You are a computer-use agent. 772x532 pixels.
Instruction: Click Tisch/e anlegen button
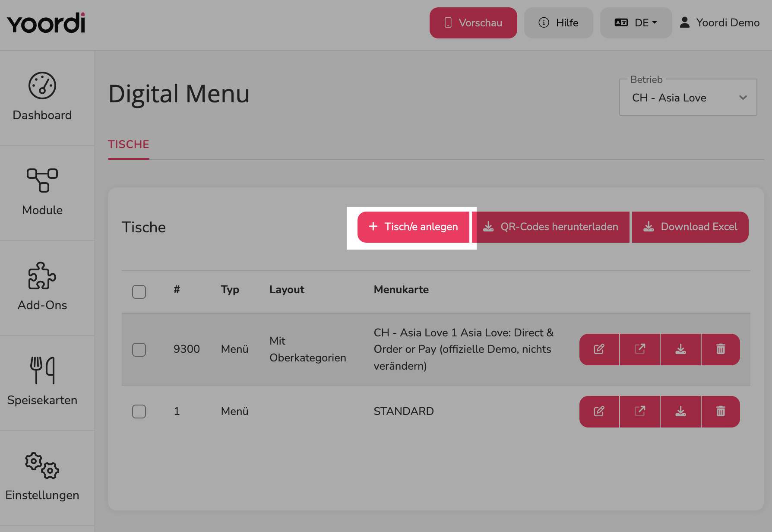413,227
